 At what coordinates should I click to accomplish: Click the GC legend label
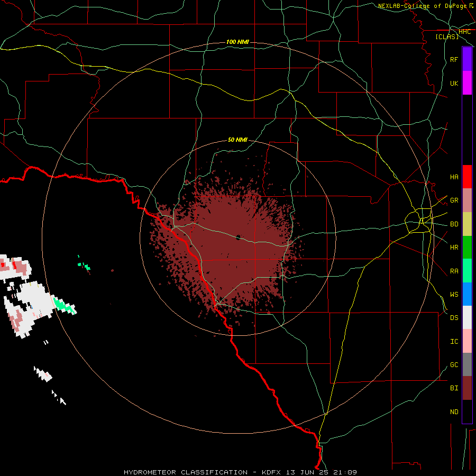click(454, 364)
